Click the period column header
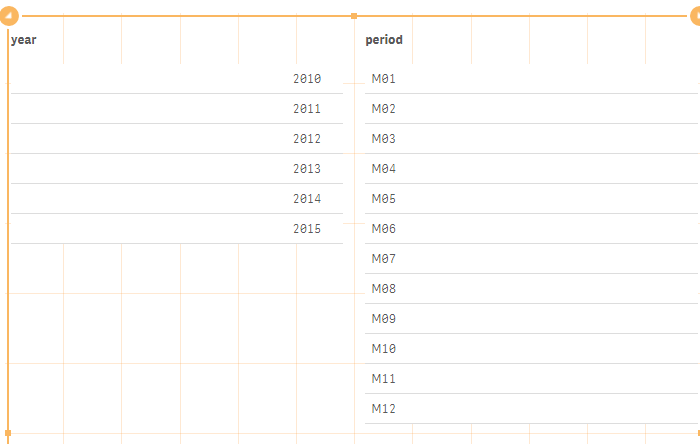 coord(384,40)
